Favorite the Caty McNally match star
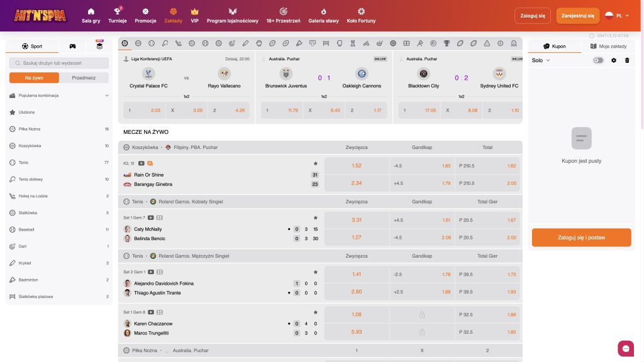Image resolution: width=644 pixels, height=362 pixels. 316,218
